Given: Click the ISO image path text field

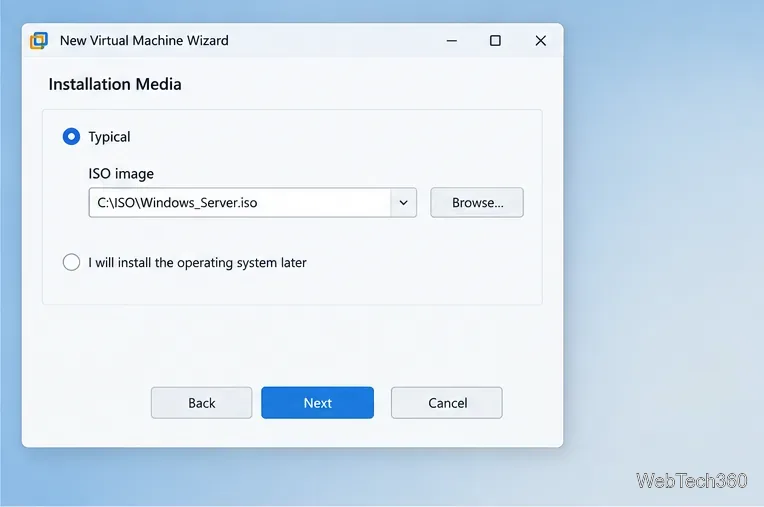Looking at the screenshot, I should 240,203.
